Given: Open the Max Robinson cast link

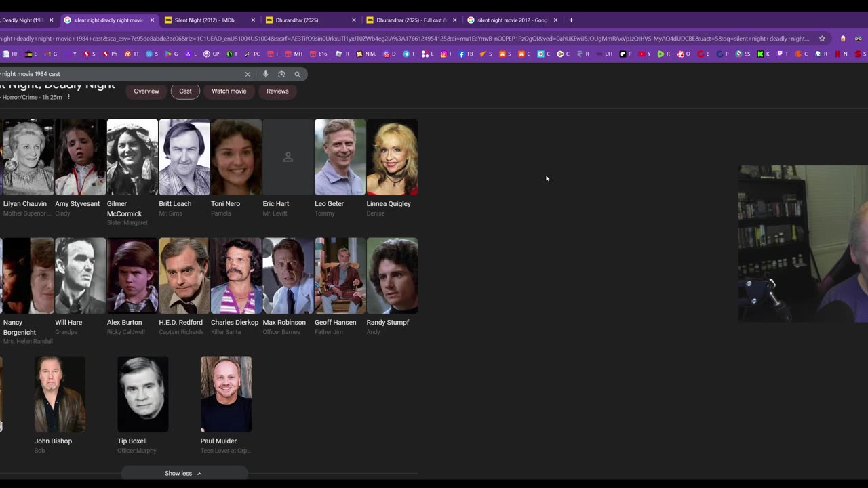Looking at the screenshot, I should (x=284, y=323).
